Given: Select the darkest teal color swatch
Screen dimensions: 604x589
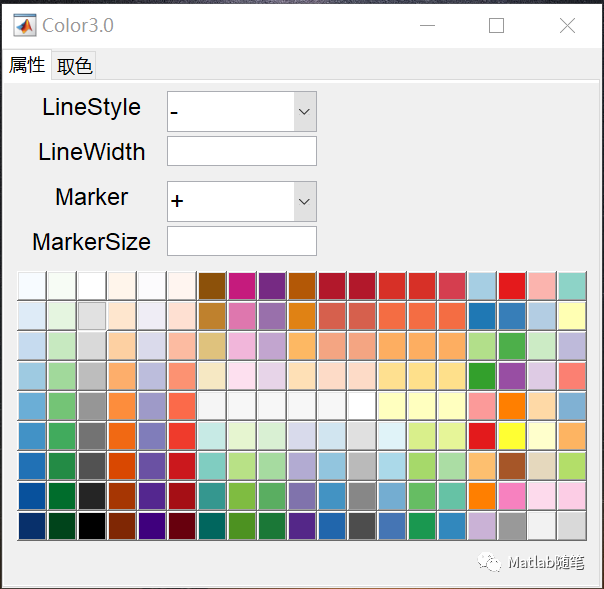Looking at the screenshot, I should point(212,526).
